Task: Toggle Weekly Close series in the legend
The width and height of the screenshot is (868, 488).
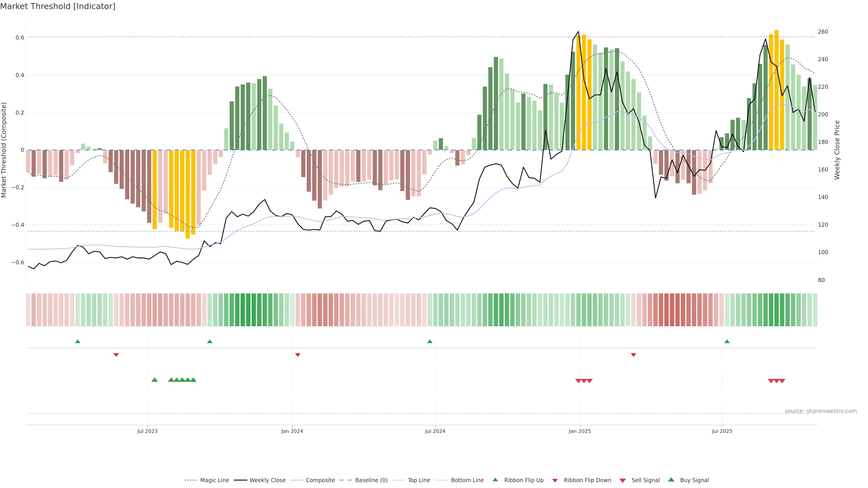Action: pyautogui.click(x=267, y=480)
